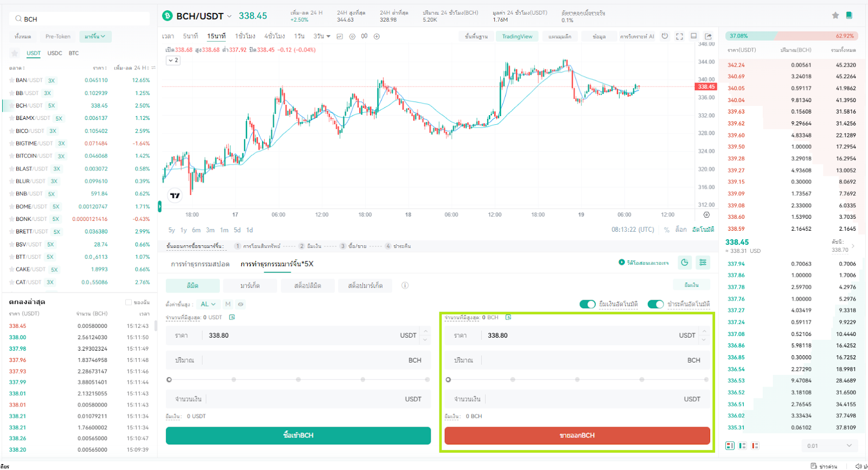
Task: Increase the buy price stepper
Action: (426, 331)
